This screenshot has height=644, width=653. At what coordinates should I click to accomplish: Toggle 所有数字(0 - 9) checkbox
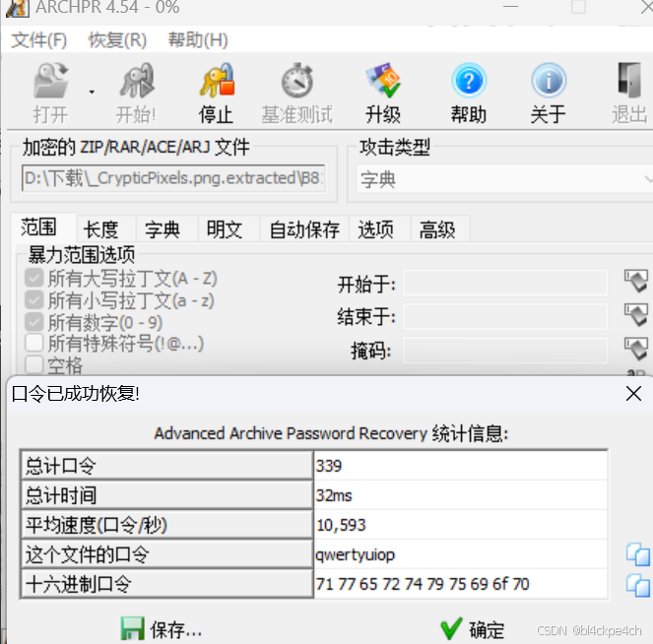click(34, 322)
